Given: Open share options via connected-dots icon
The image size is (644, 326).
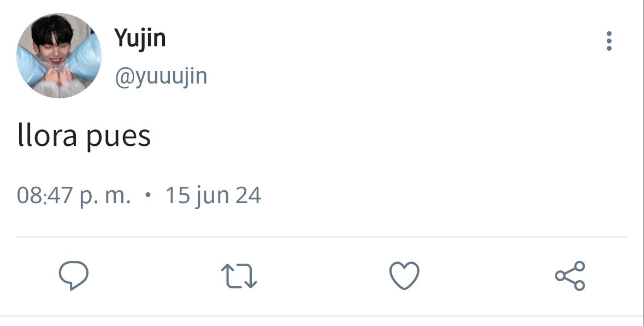Looking at the screenshot, I should 570,276.
